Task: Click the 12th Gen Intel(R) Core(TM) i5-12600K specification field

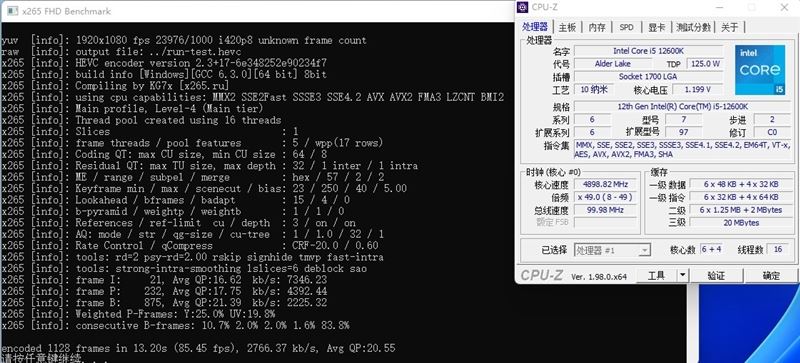Action: (683, 107)
